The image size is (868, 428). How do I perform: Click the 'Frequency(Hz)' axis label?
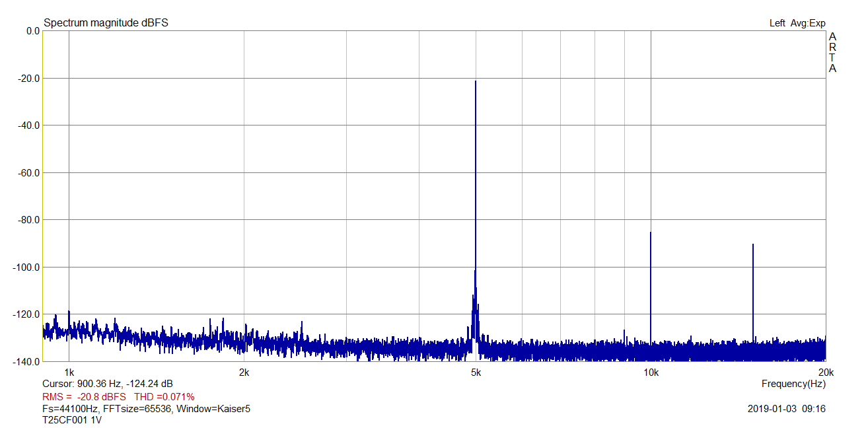[793, 384]
